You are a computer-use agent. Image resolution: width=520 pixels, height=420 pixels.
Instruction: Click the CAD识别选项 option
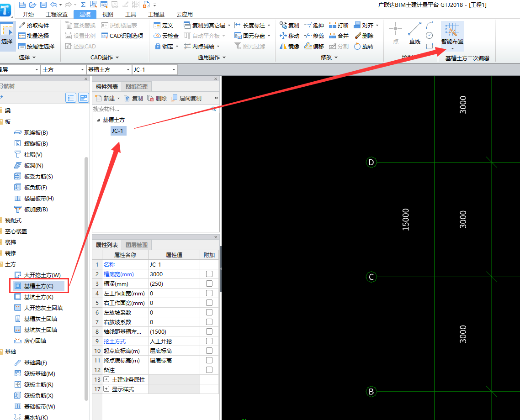coord(122,36)
